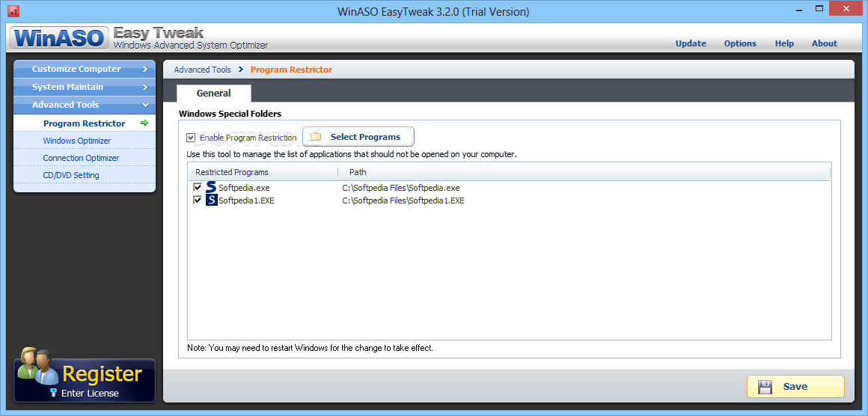Click the Select Programs button

[x=358, y=137]
